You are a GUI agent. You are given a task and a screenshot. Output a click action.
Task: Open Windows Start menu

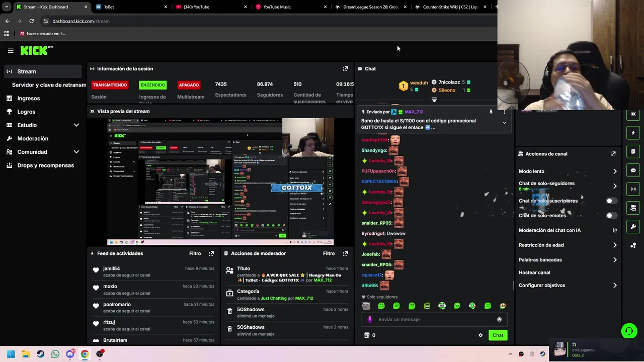tap(11, 354)
